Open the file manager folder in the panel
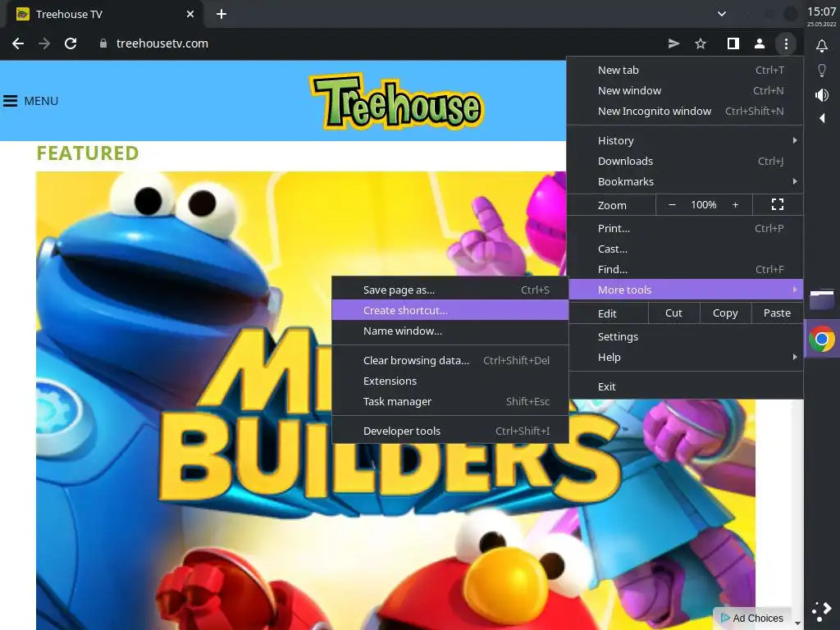The height and width of the screenshot is (630, 840). click(x=822, y=299)
